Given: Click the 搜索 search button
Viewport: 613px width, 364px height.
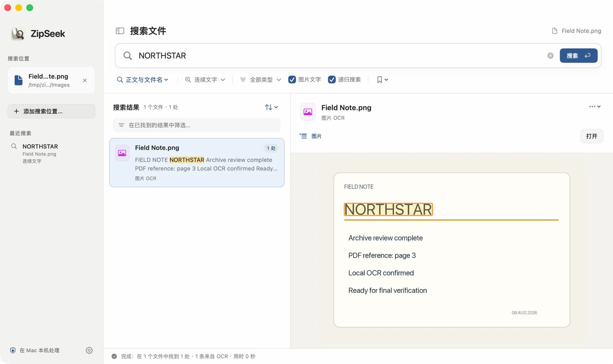Looking at the screenshot, I should 578,56.
